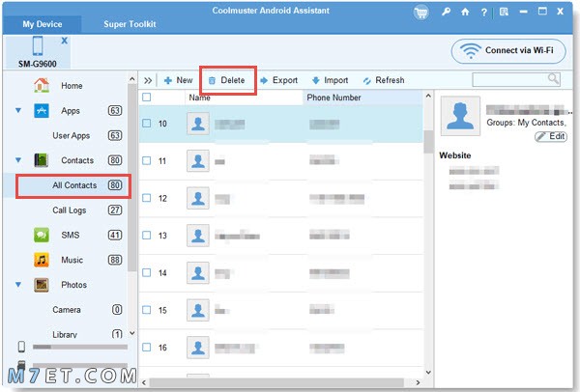Check the box for contact row 13

point(147,235)
